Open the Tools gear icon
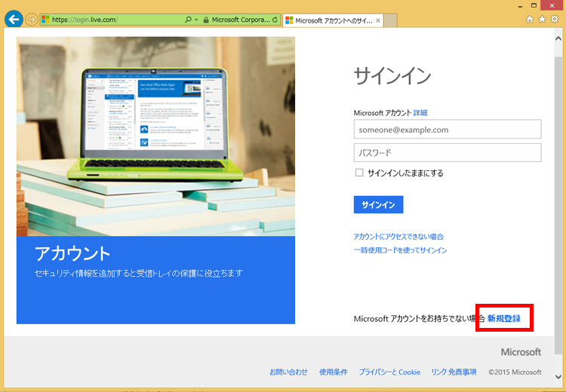566x392 pixels. pos(554,19)
